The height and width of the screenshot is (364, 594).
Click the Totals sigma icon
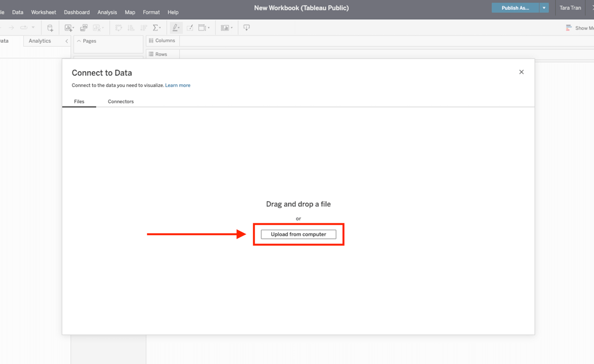click(x=155, y=28)
